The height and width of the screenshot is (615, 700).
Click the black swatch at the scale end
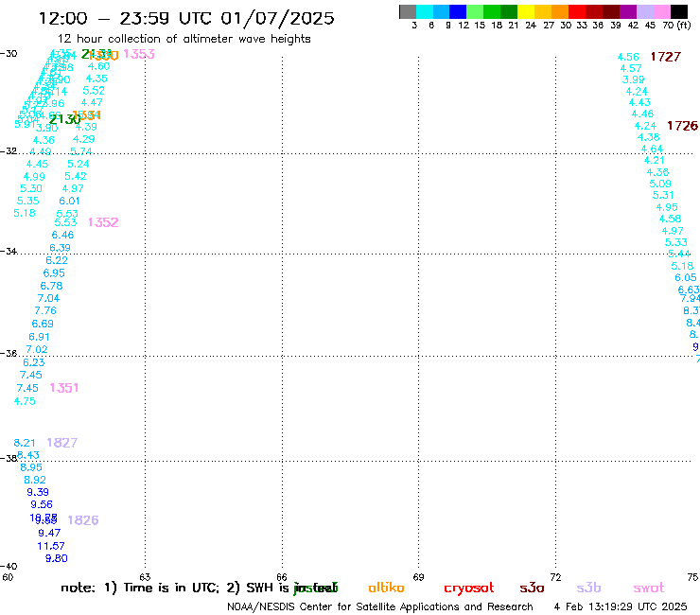point(679,11)
